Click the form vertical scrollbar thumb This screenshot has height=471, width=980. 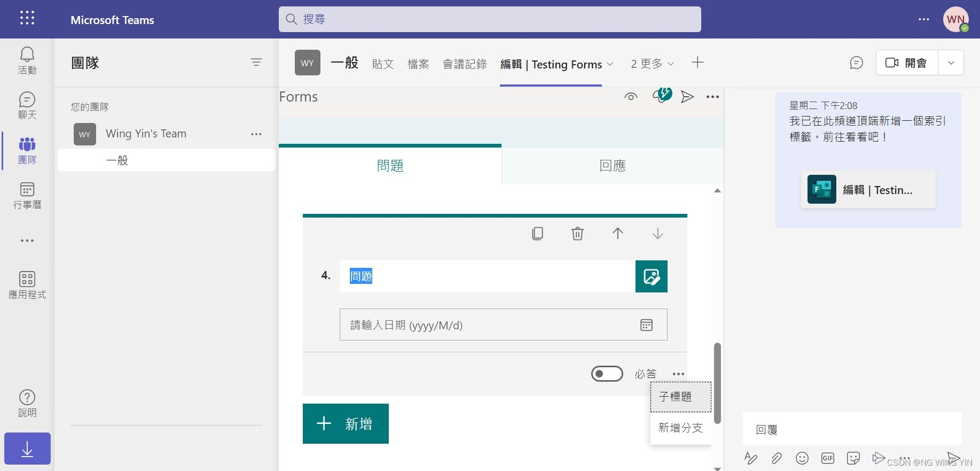[x=717, y=383]
